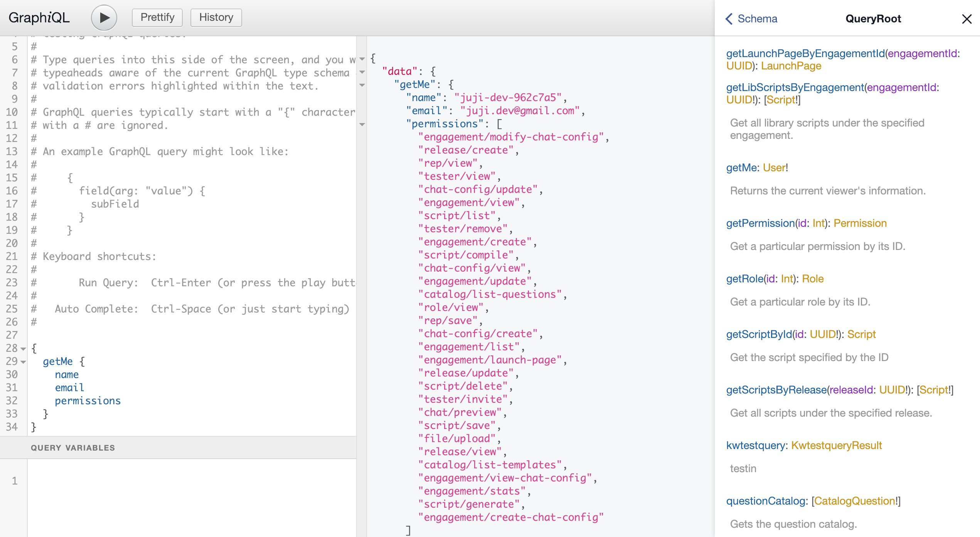
Task: Open the KwtestqueryResult type link
Action: coord(837,445)
